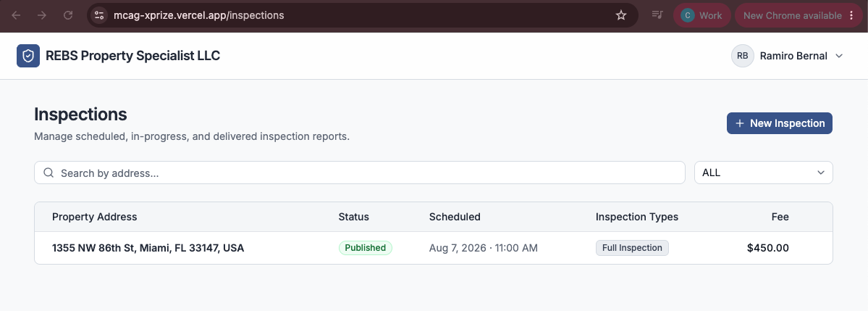Click the REBS Property Specialist LLC title

(x=133, y=56)
